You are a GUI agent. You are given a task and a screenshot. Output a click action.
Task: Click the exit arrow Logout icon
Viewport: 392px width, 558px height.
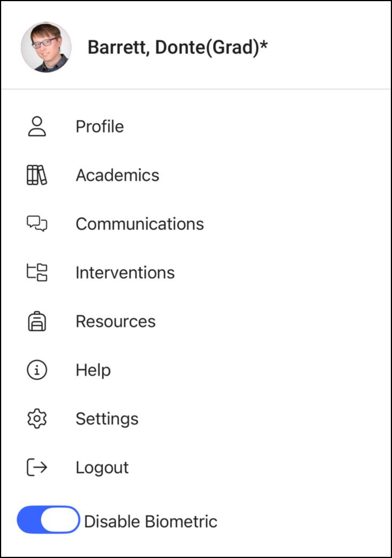point(37,467)
